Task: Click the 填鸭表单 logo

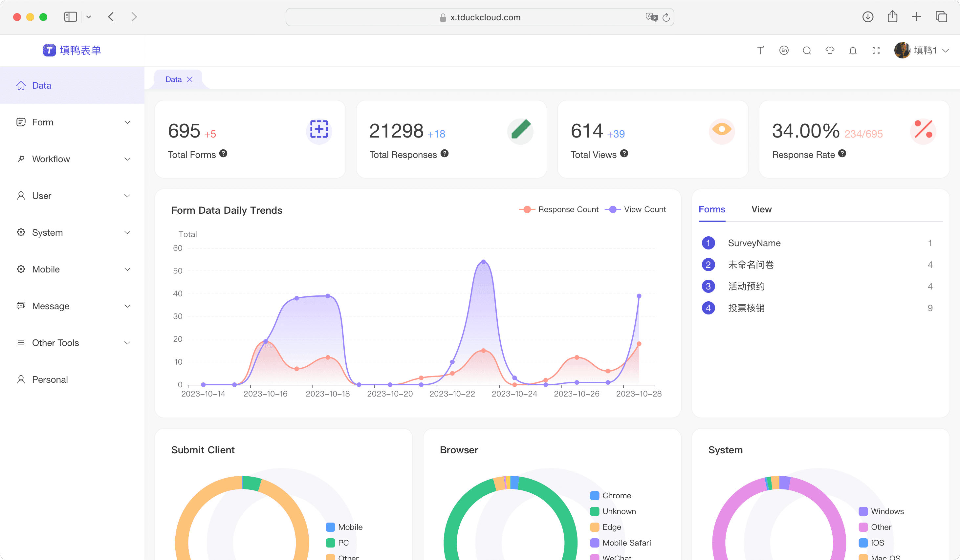Action: click(72, 50)
